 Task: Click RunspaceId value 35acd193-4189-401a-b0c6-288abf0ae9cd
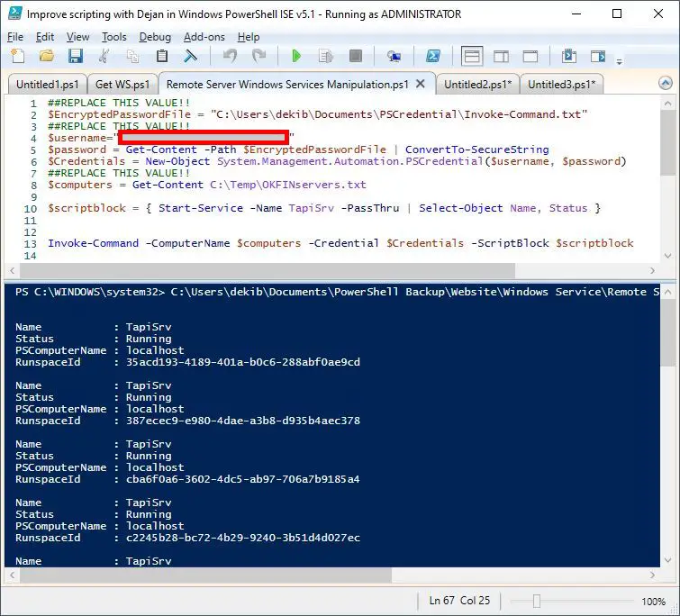click(x=243, y=362)
